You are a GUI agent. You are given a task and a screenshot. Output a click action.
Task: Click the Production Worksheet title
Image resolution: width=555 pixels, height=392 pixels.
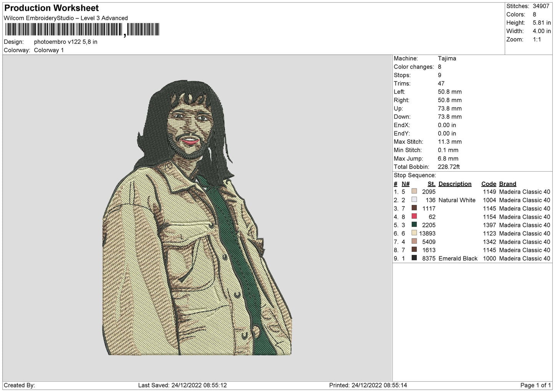[x=51, y=8]
